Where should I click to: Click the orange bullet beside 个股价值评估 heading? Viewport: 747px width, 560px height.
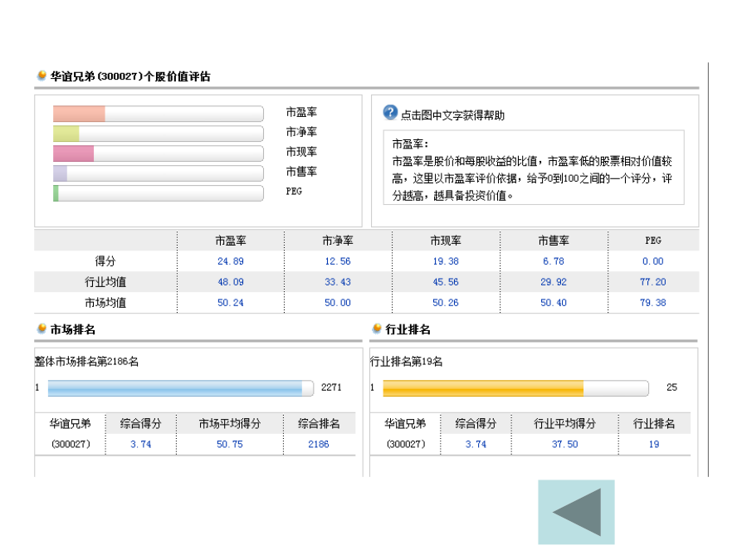click(x=42, y=75)
